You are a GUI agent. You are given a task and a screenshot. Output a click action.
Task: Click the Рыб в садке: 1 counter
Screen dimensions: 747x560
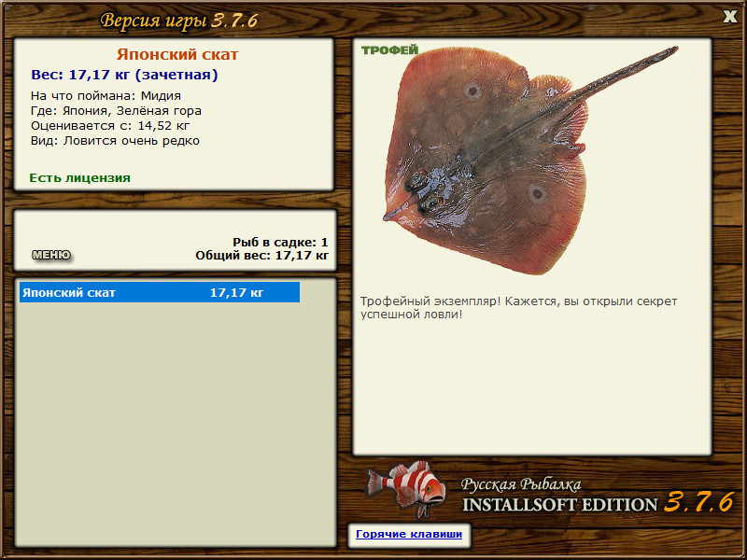[281, 243]
